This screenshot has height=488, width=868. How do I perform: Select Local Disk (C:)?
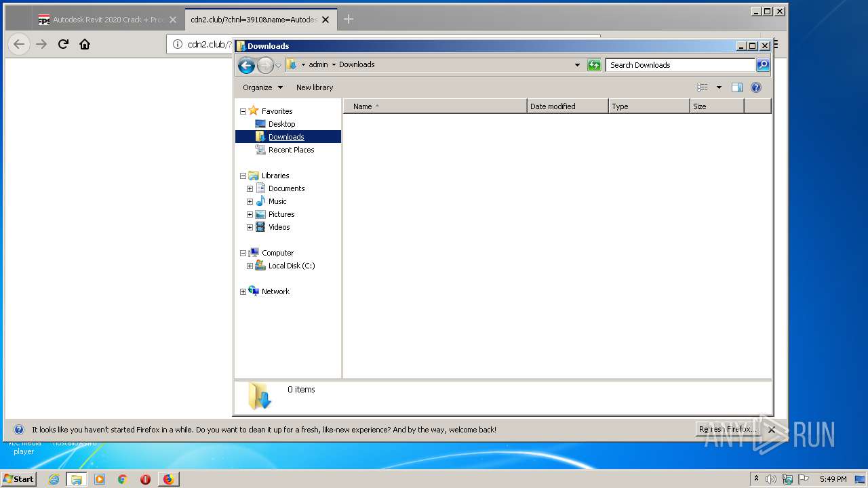tap(291, 266)
